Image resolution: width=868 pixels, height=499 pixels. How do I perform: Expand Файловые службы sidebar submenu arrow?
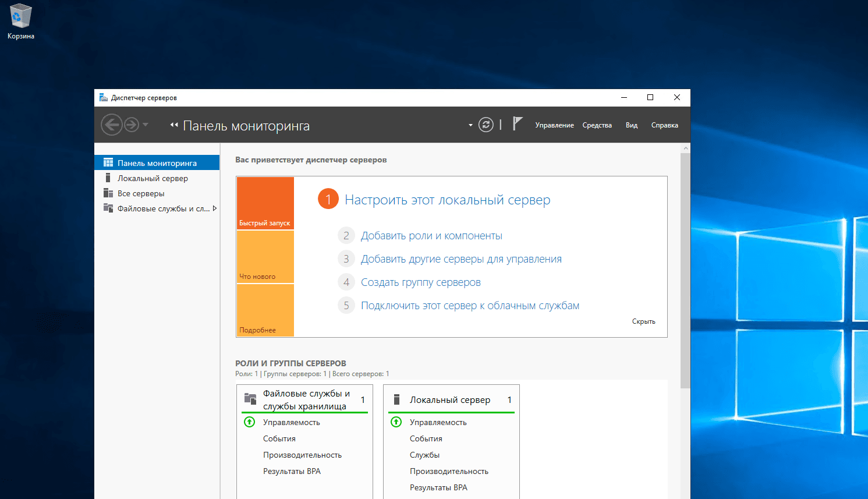pyautogui.click(x=214, y=208)
